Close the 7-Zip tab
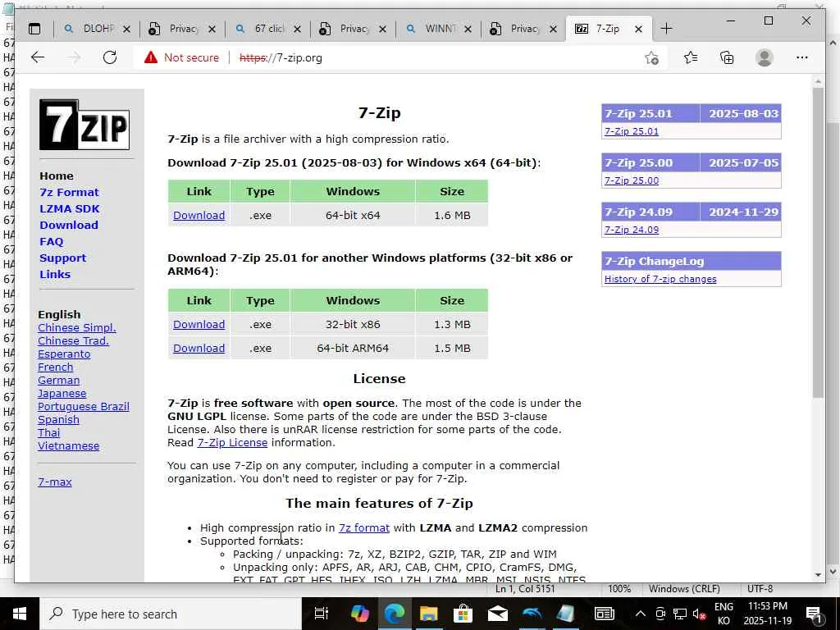This screenshot has height=630, width=840. 638,29
